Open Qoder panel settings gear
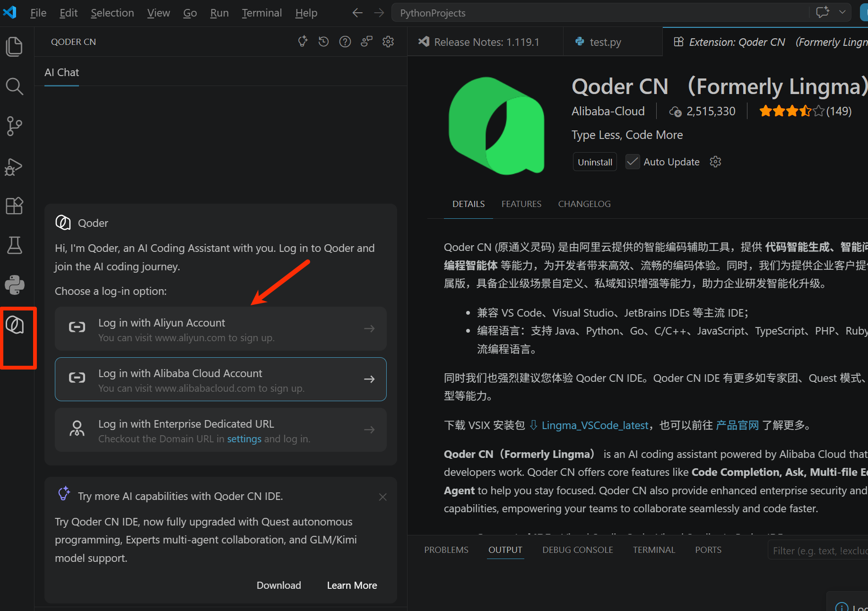This screenshot has height=611, width=868. coord(388,42)
